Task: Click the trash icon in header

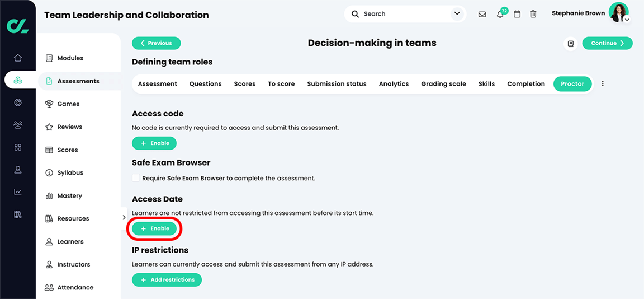Action: (x=533, y=14)
